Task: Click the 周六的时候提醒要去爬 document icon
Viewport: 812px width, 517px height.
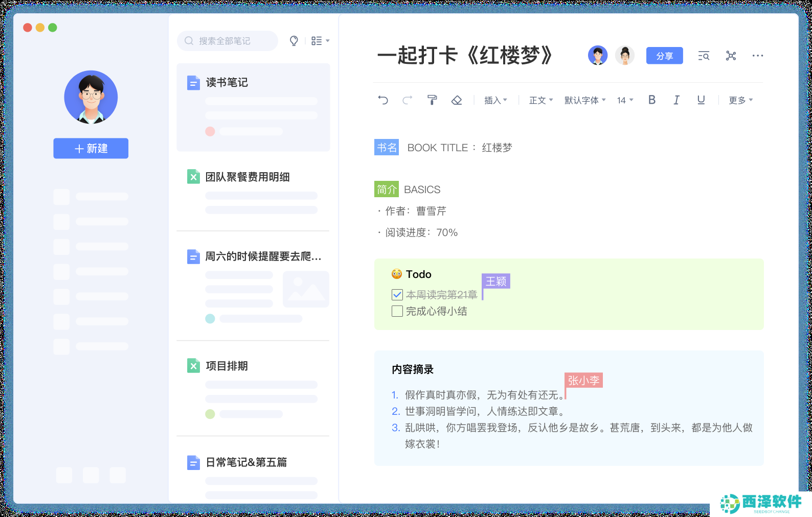Action: pos(193,256)
